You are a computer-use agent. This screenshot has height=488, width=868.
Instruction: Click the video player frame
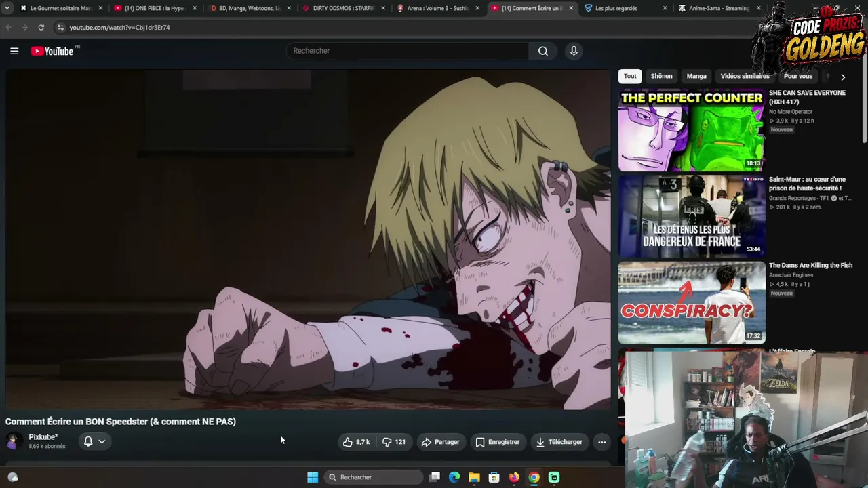coord(308,239)
